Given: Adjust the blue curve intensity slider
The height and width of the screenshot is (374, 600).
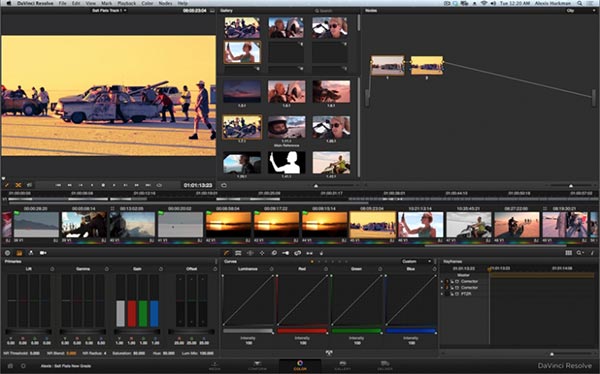Looking at the screenshot, I should 411,331.
